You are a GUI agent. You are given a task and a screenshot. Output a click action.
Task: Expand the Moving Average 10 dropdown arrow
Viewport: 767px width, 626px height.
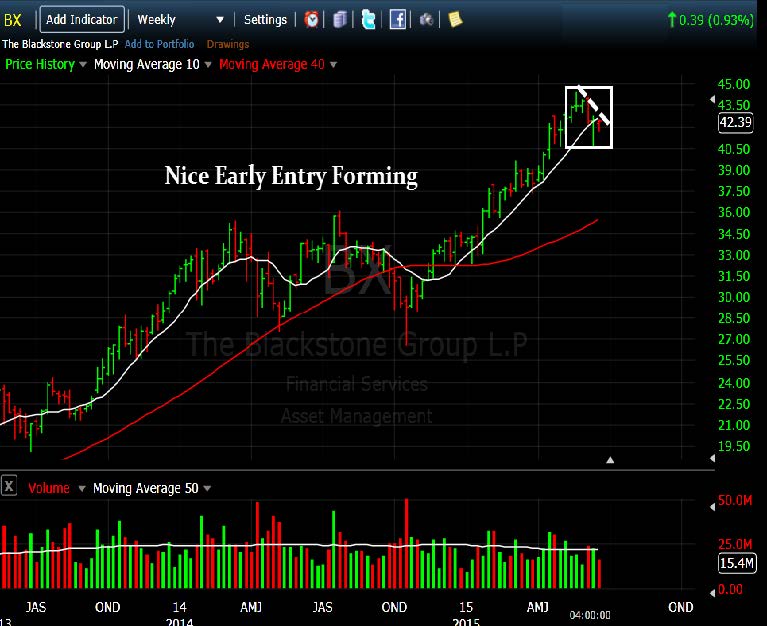pyautogui.click(x=208, y=65)
